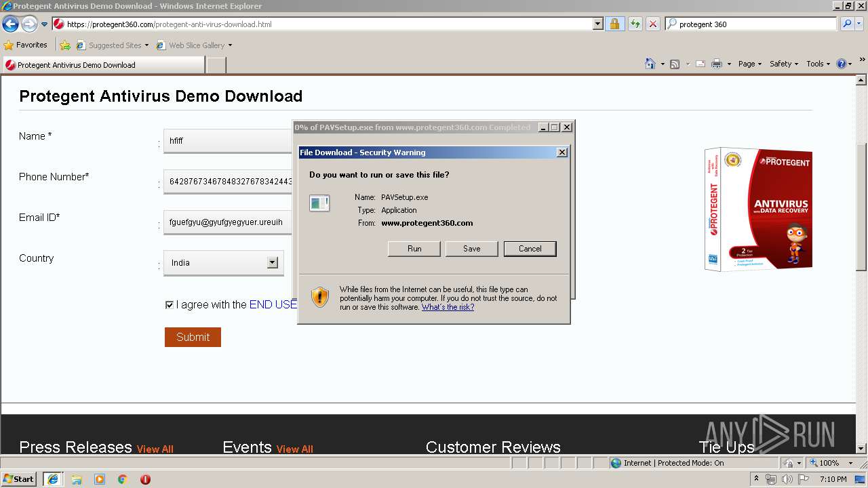Image resolution: width=868 pixels, height=488 pixels.
Task: Click the Email ID input field
Action: point(228,222)
